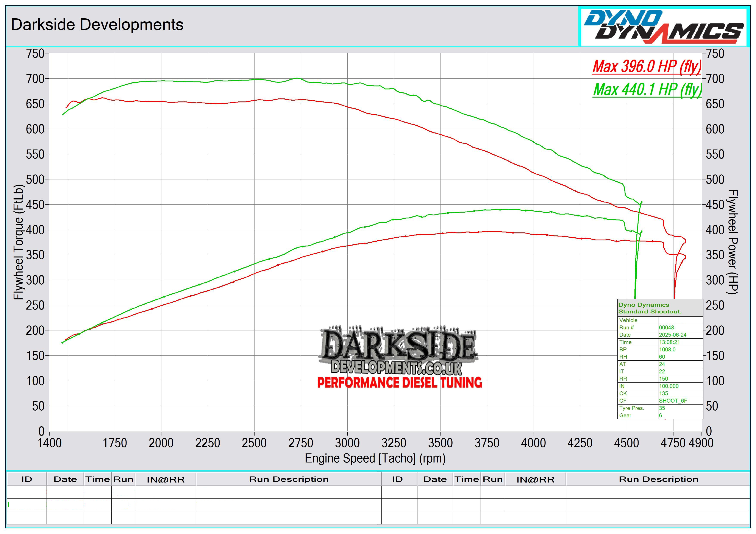756x534 pixels.
Task: Click the 'Engine Speed [Tacho] (rpm)' axis title
Action: coord(375,458)
